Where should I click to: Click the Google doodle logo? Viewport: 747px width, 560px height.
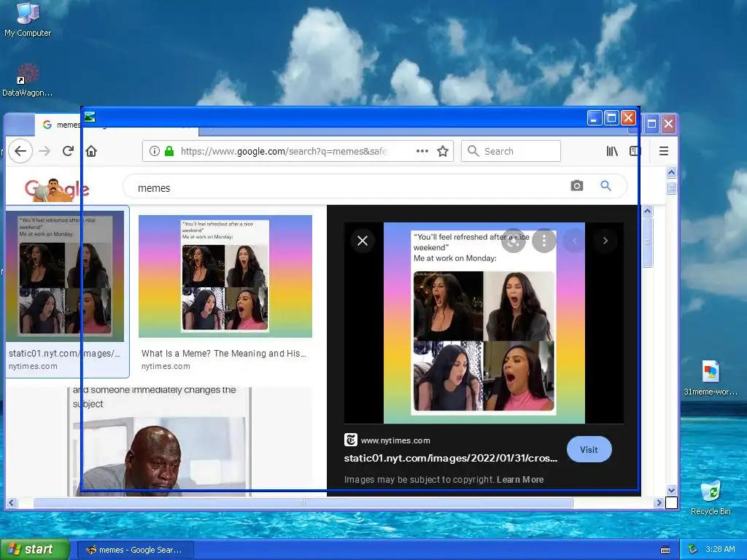pyautogui.click(x=57, y=189)
